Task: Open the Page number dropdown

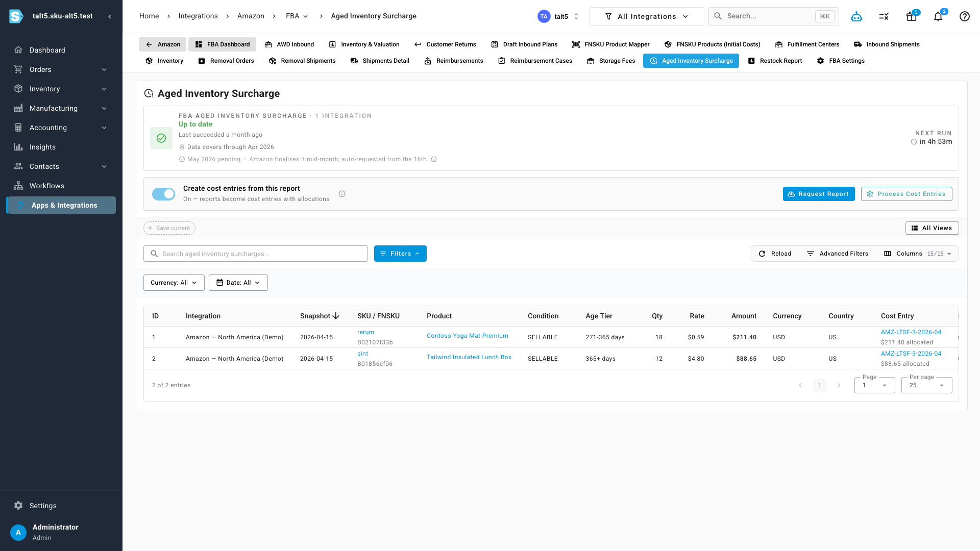Action: coord(874,385)
